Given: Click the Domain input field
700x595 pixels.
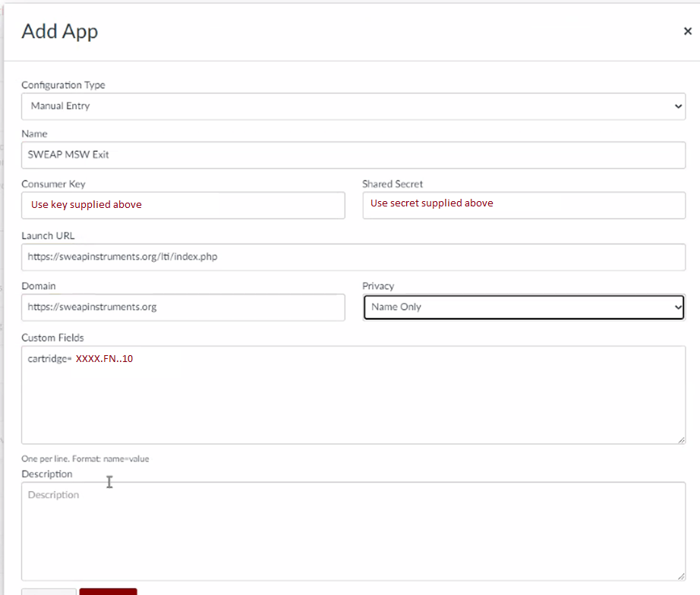Looking at the screenshot, I should click(183, 307).
